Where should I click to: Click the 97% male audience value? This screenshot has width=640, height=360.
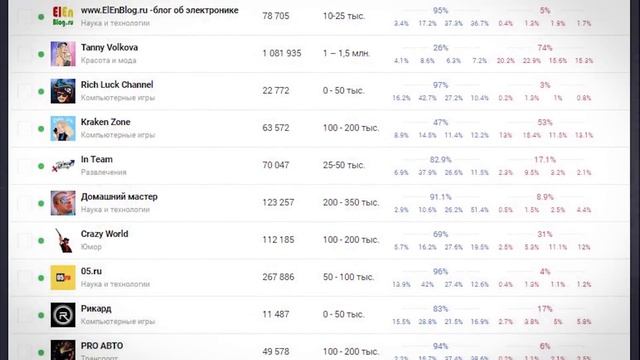[440, 85]
